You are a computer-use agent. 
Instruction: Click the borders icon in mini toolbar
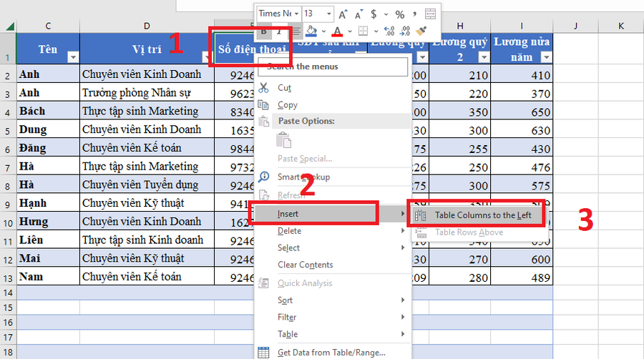363,31
